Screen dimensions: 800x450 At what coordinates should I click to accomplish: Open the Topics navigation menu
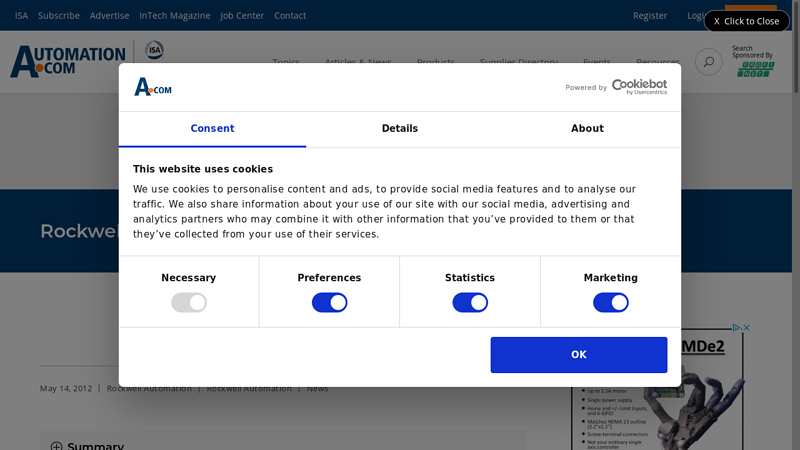tap(286, 61)
